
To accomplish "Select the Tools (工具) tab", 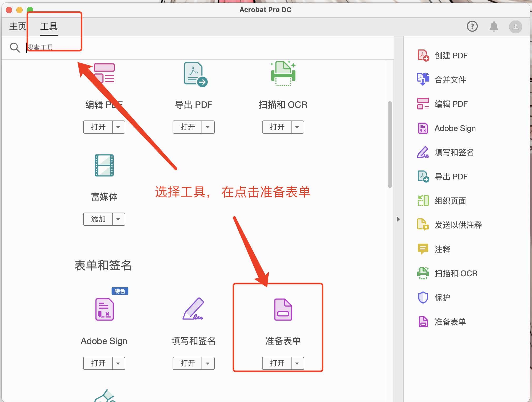I will (x=49, y=26).
